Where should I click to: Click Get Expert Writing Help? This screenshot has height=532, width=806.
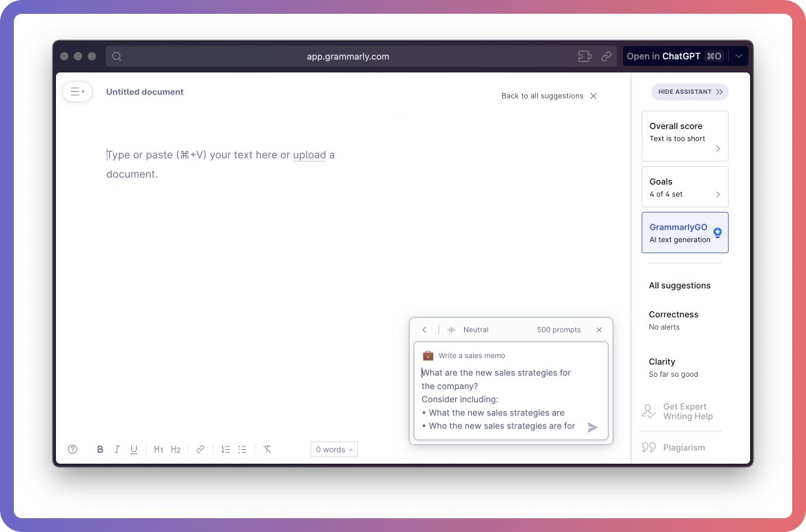(x=688, y=411)
